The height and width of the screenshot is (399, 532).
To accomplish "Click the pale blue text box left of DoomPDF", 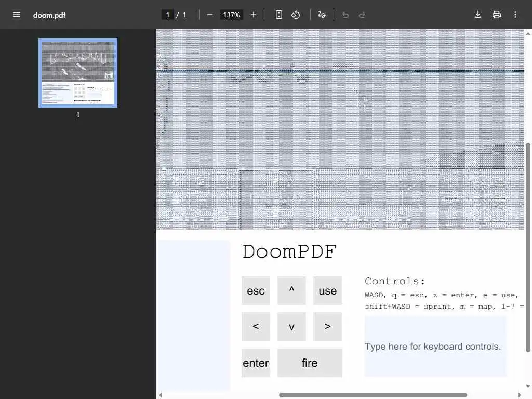I will [194, 315].
